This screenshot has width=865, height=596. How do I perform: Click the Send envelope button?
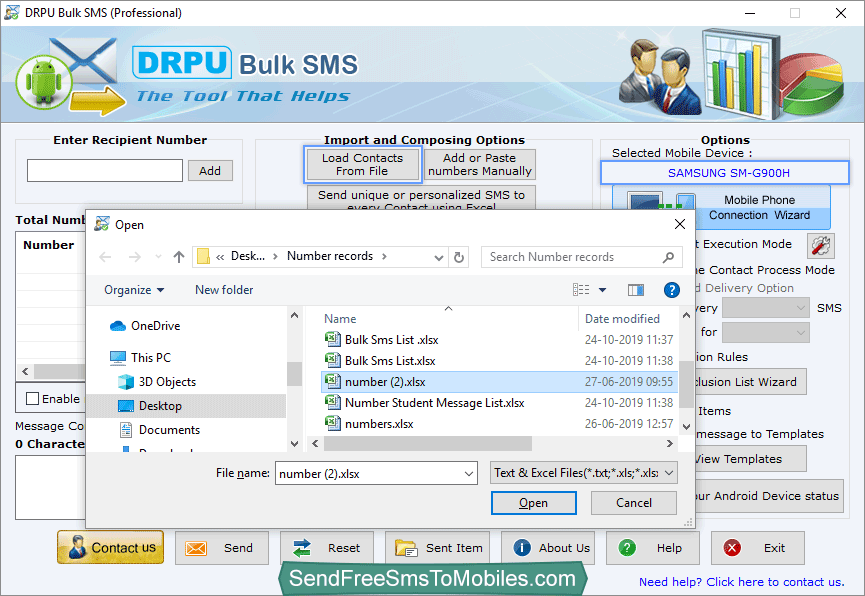(222, 548)
